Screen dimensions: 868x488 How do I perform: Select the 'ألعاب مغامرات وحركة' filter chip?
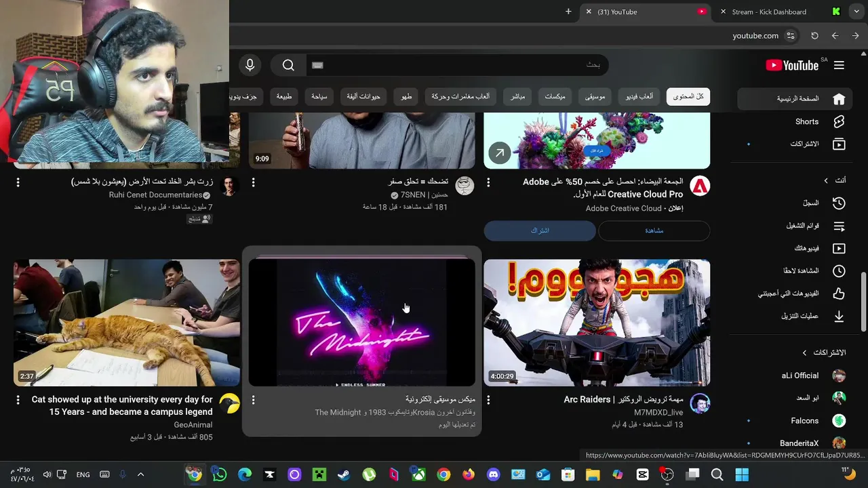click(460, 97)
